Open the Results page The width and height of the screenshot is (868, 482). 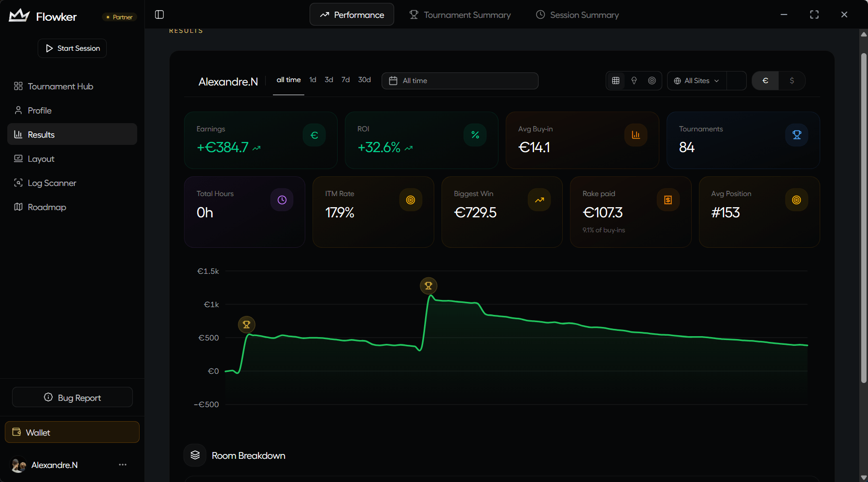tap(72, 134)
